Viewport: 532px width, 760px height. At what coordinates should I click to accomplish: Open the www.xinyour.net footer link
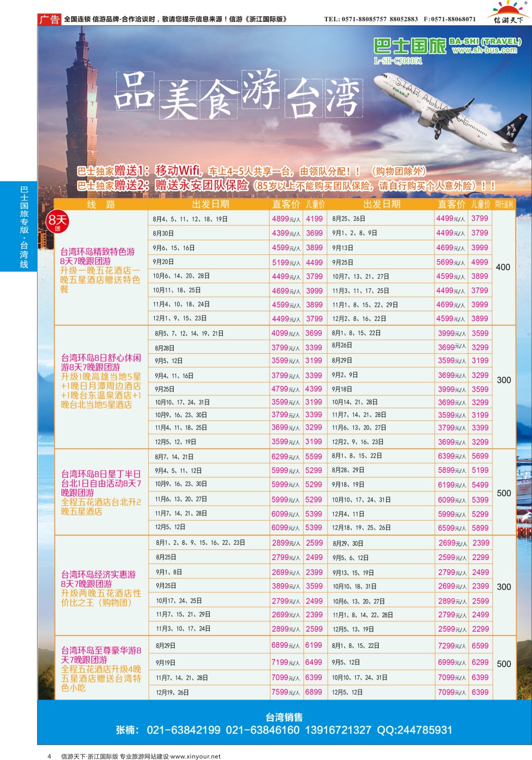pos(195,756)
